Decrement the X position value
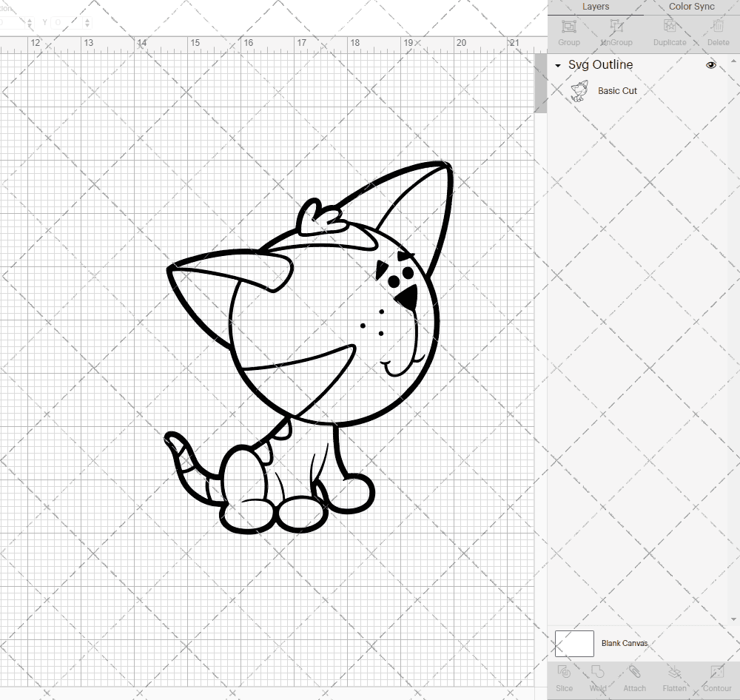Viewport: 740px width, 700px height. click(x=30, y=26)
